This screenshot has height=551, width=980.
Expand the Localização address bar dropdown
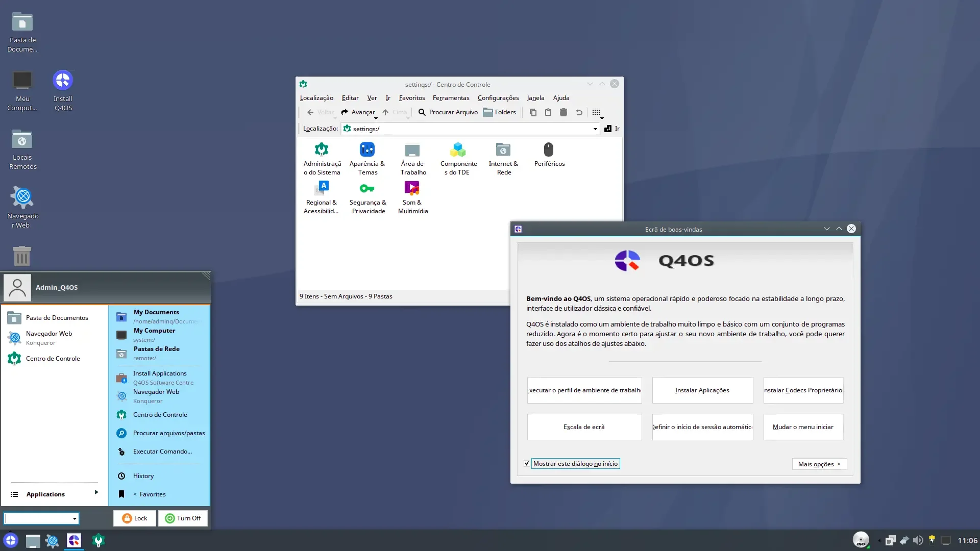coord(595,129)
